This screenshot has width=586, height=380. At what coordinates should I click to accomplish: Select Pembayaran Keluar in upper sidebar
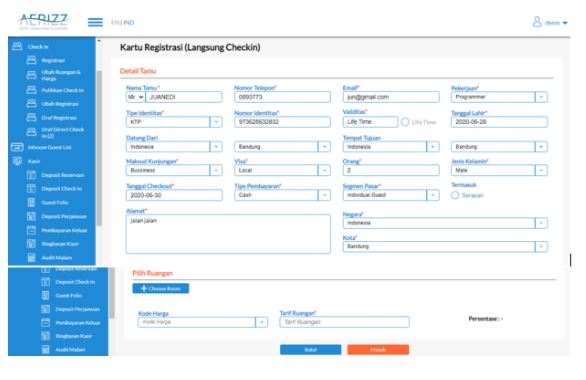tap(64, 230)
